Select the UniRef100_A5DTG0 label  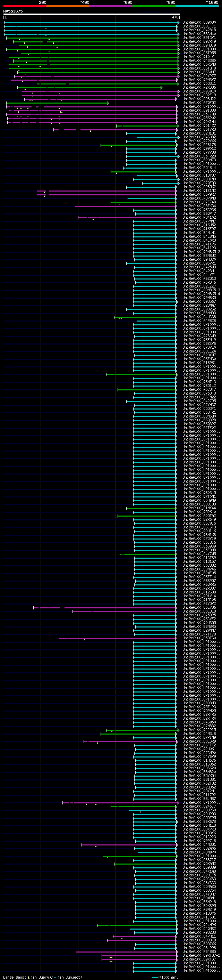pos(199,638)
